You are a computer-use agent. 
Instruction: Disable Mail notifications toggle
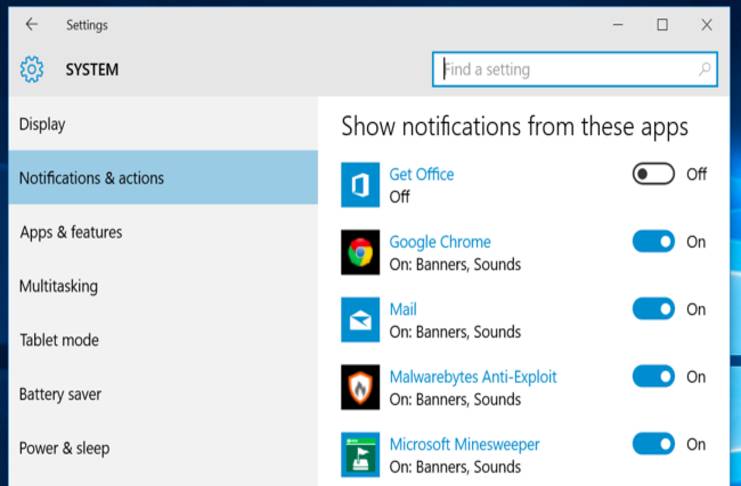654,309
